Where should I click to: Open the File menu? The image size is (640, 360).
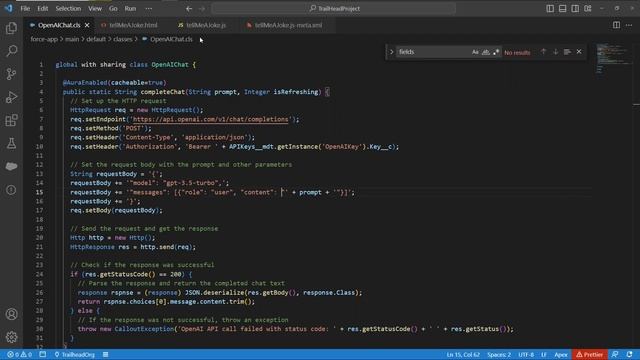(25, 9)
